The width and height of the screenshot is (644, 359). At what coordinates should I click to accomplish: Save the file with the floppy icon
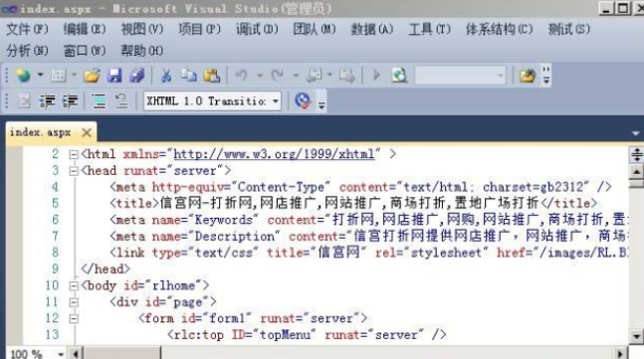coord(114,76)
